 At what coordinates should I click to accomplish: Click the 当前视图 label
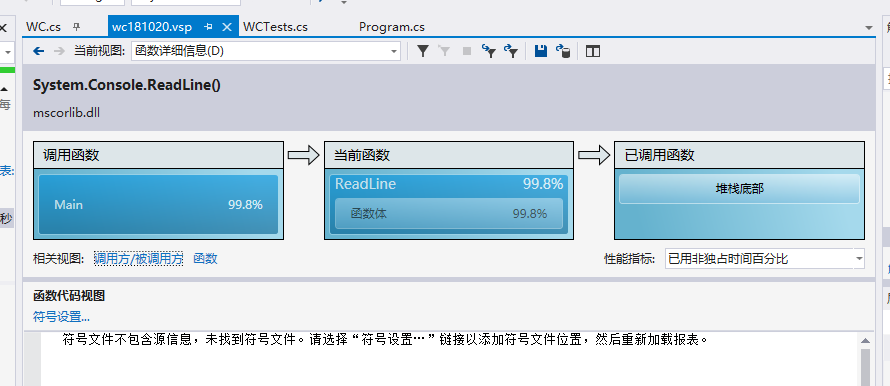pos(99,51)
